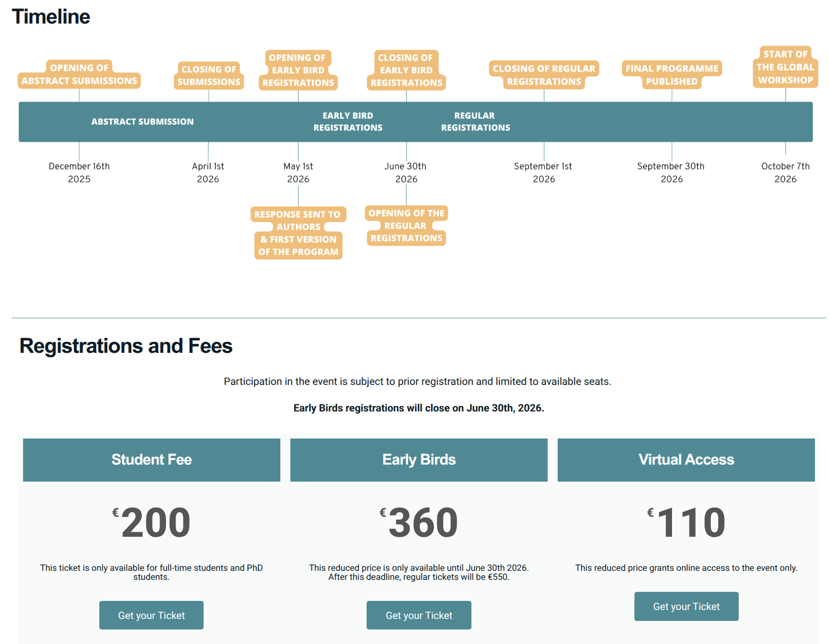Click the Early Bird Registrations timeline segment

[348, 122]
